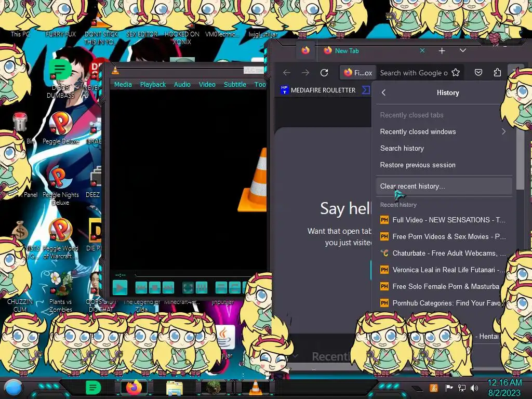Go back with Firefox back arrow
The height and width of the screenshot is (399, 532).
point(287,73)
